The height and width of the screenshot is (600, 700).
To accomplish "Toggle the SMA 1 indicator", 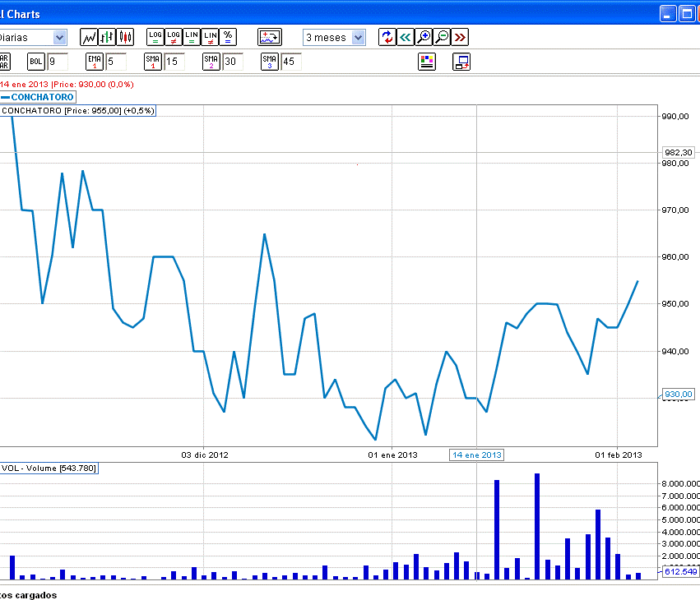I will tap(153, 62).
